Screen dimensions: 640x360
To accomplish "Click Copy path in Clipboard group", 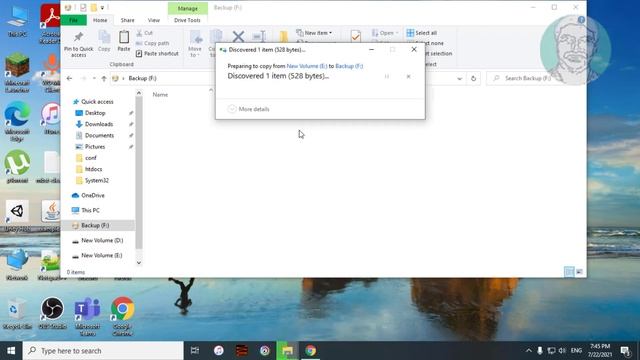I will 152,43.
